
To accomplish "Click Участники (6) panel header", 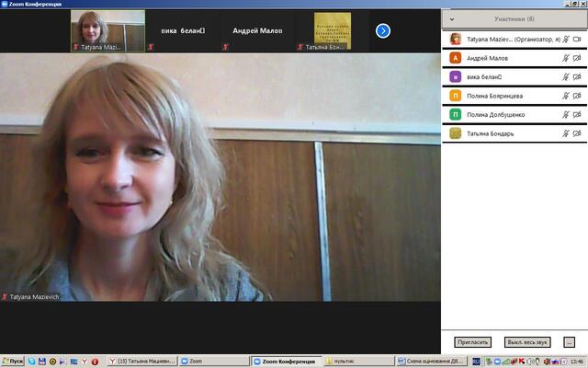I will coord(514,18).
